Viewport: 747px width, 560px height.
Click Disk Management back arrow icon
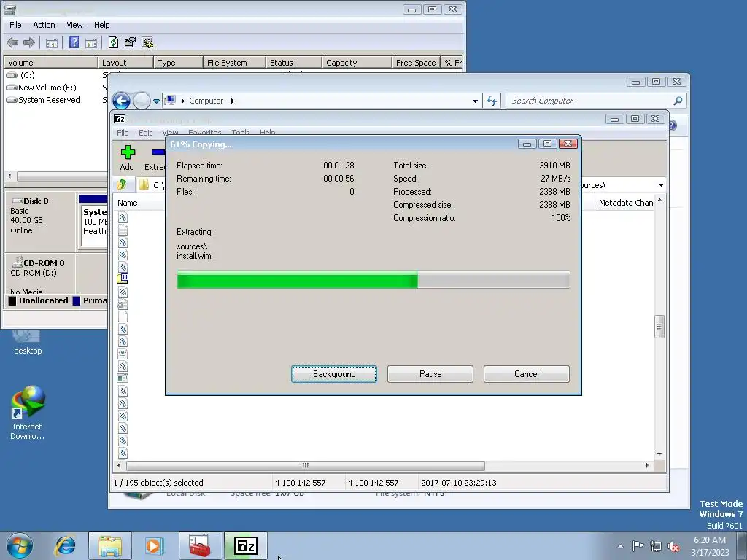13,43
